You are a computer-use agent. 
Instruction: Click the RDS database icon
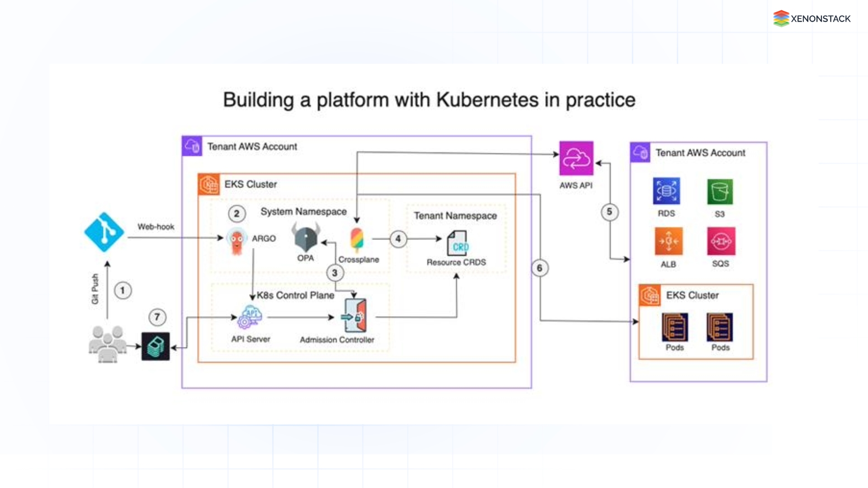(x=666, y=191)
